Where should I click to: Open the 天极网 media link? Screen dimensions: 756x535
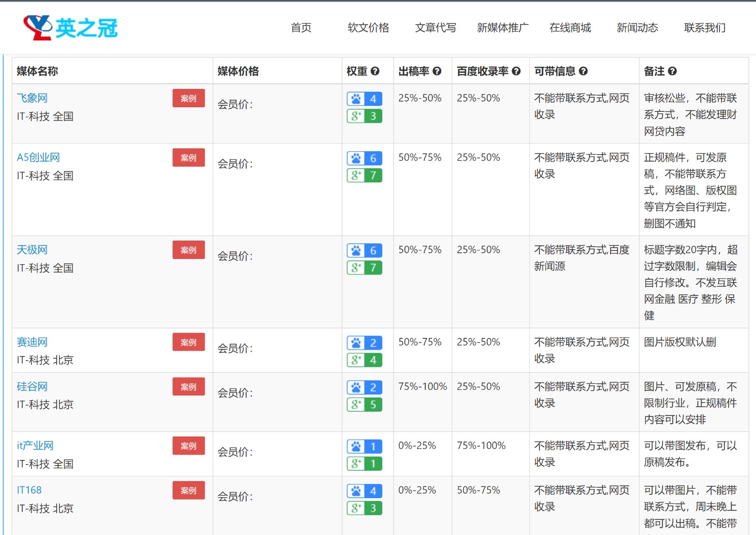[32, 250]
